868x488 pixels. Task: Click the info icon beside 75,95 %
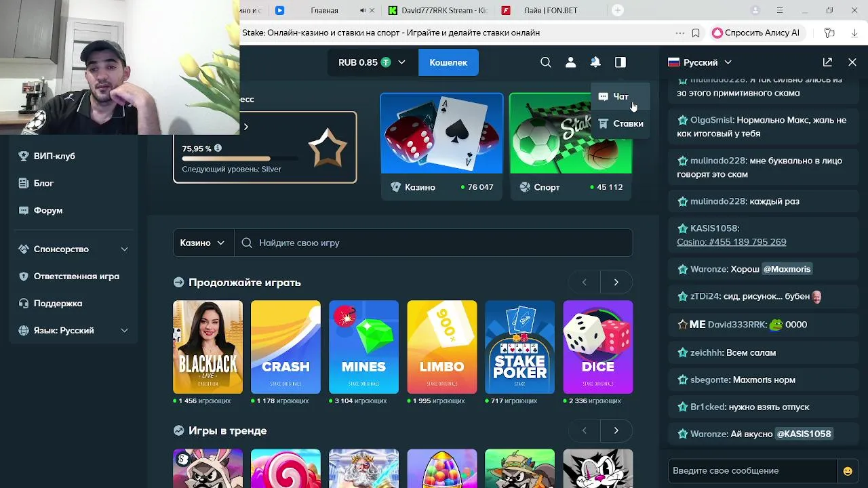point(218,148)
